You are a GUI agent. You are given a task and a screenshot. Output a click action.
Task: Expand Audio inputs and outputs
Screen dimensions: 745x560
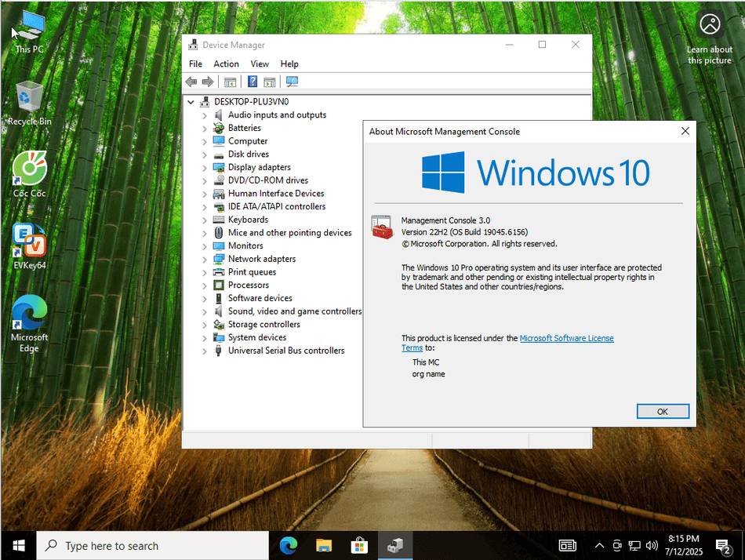point(205,115)
